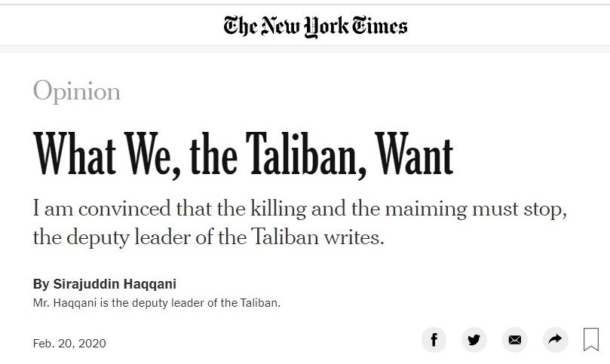Click the word "Times" in the masthead

[x=379, y=26]
